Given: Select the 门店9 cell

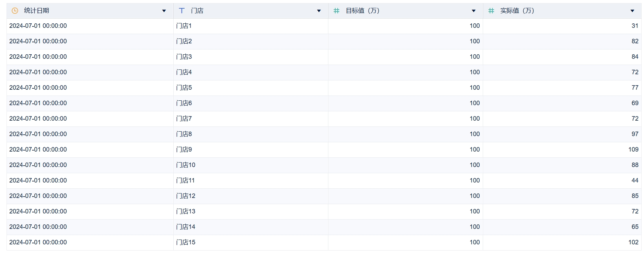Looking at the screenshot, I should (x=251, y=149).
